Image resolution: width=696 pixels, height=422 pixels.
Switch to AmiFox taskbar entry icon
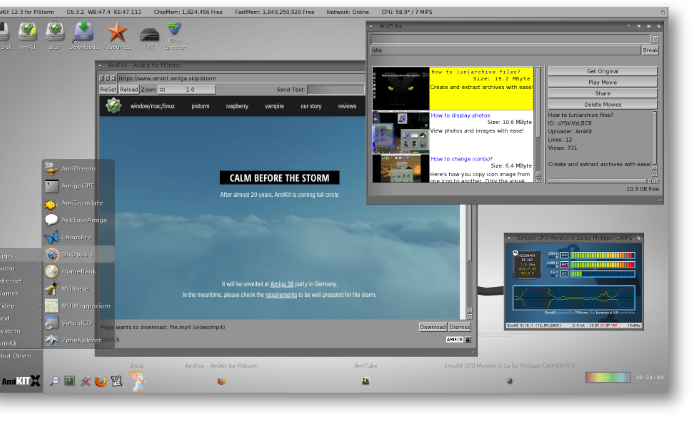[221, 381]
